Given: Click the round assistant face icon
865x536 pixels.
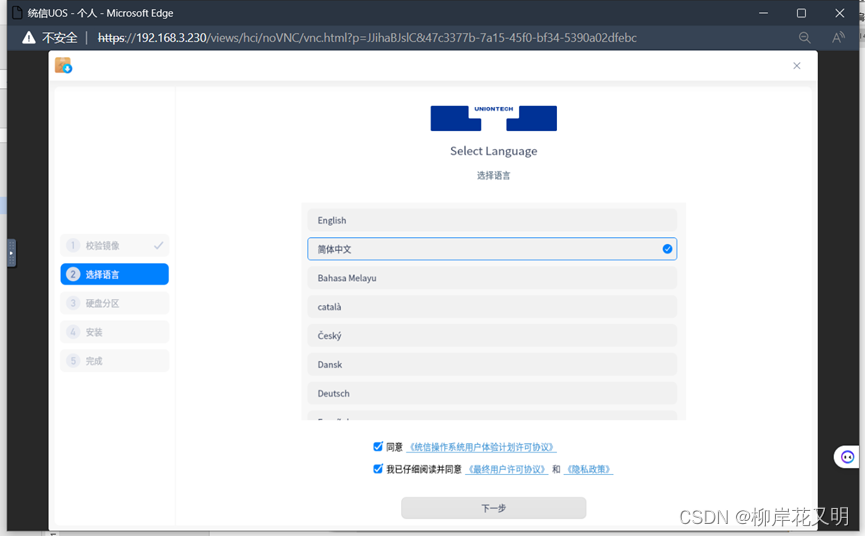Looking at the screenshot, I should point(847,457).
